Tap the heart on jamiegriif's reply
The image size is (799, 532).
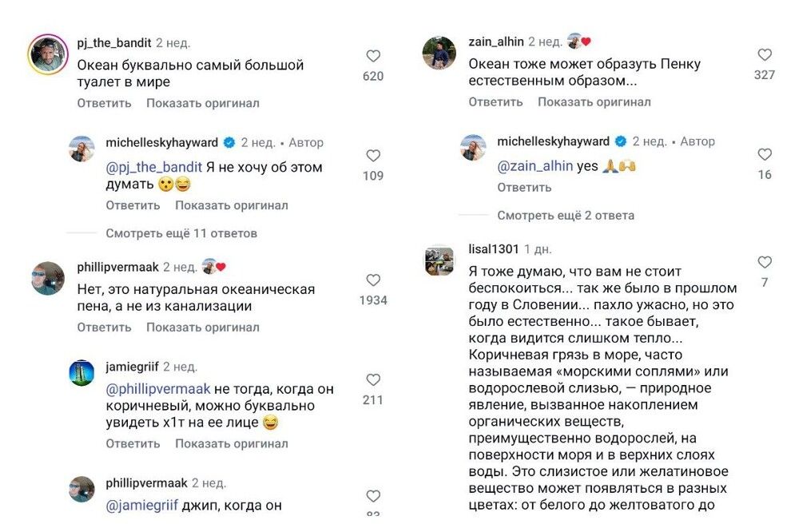(373, 380)
